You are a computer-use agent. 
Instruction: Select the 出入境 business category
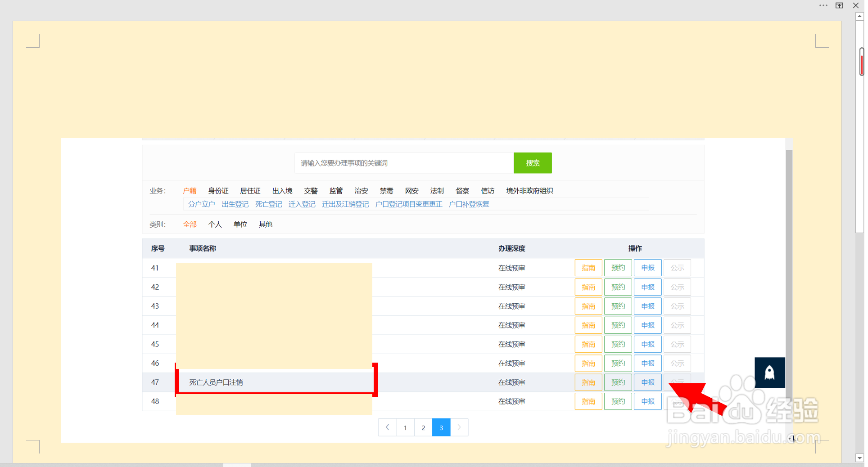[x=282, y=191]
